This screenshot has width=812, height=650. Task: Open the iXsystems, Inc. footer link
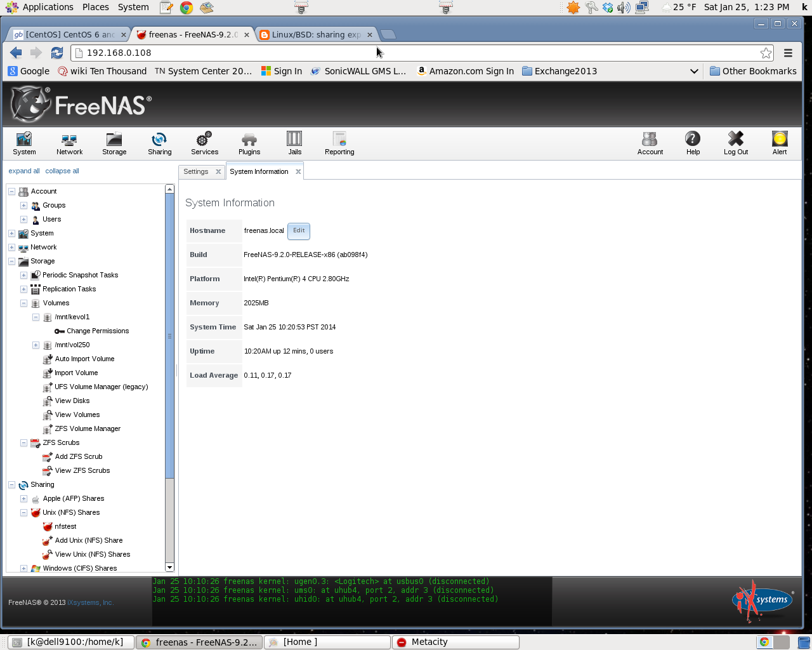coord(91,602)
